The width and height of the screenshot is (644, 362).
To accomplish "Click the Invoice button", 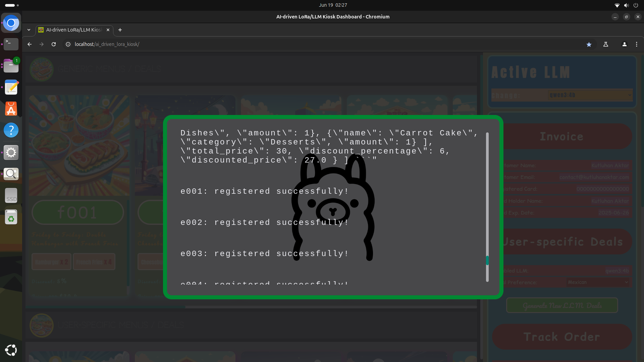I will click(x=562, y=136).
